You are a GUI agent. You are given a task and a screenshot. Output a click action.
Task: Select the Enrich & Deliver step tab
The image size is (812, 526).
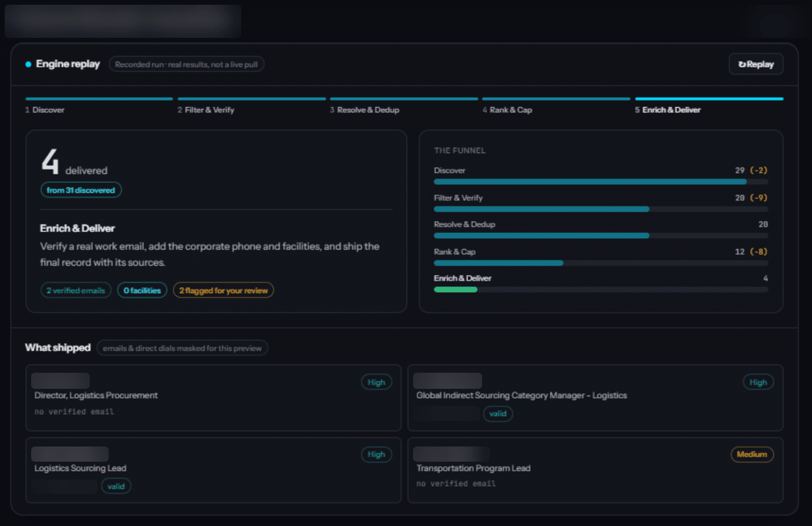(709, 106)
